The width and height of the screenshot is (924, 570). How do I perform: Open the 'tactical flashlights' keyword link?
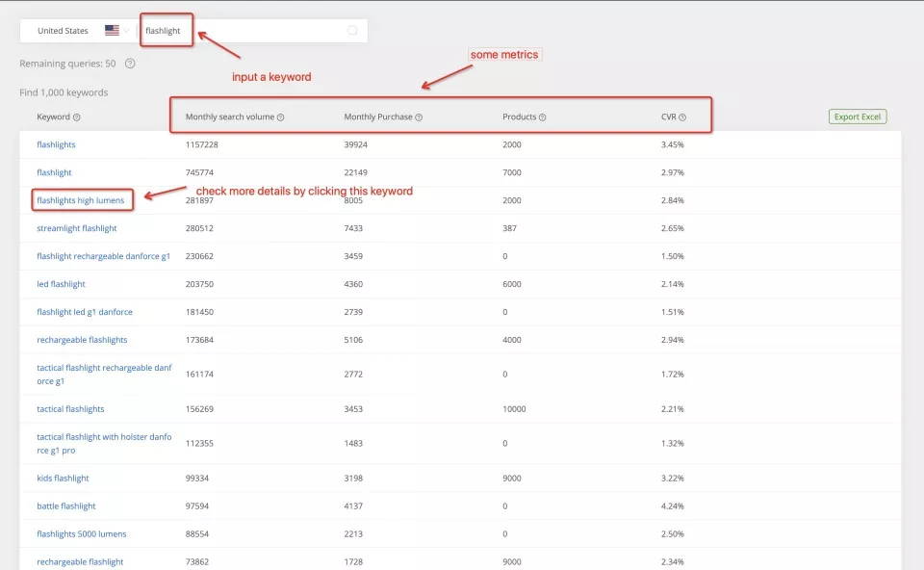[70, 409]
